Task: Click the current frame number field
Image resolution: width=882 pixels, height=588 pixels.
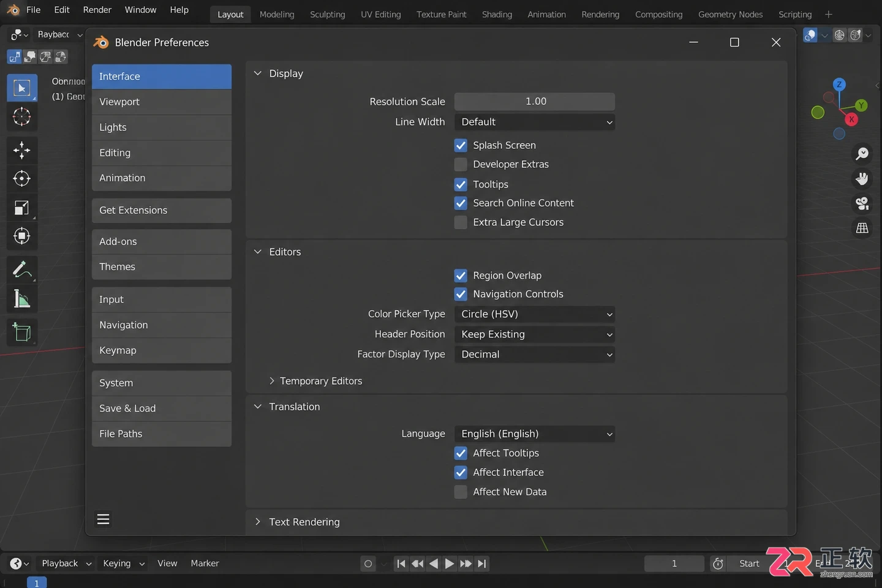Action: (674, 563)
